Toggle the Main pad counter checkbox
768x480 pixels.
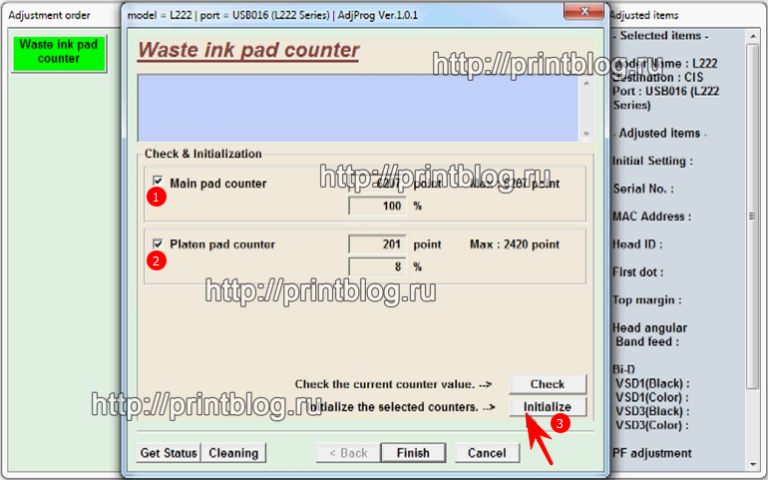tap(157, 181)
